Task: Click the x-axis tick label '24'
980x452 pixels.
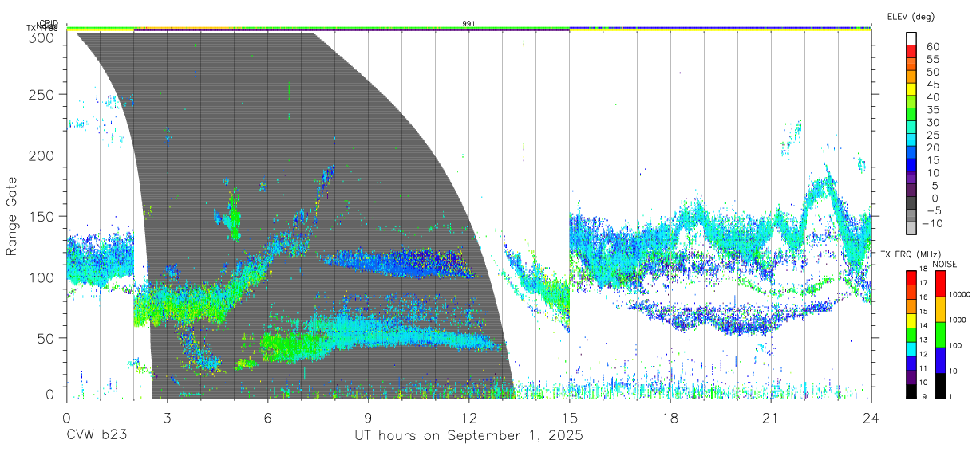Action: (871, 419)
